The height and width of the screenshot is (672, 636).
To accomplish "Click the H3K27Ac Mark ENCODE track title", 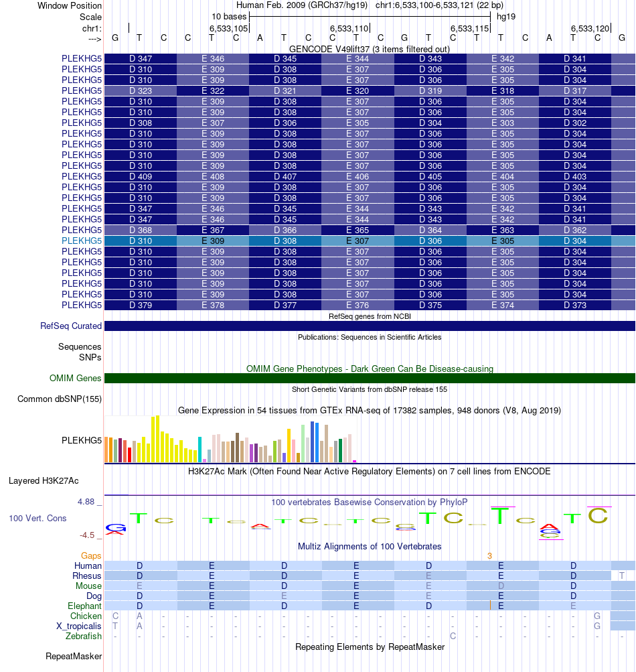I will click(369, 471).
